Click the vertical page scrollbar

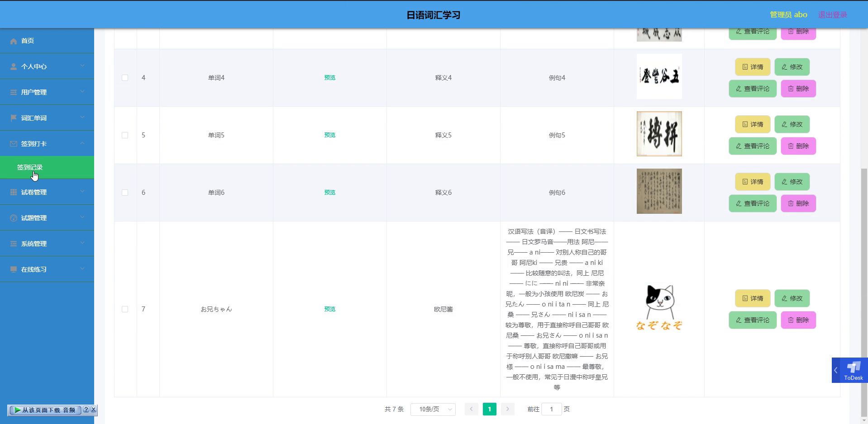click(x=864, y=293)
